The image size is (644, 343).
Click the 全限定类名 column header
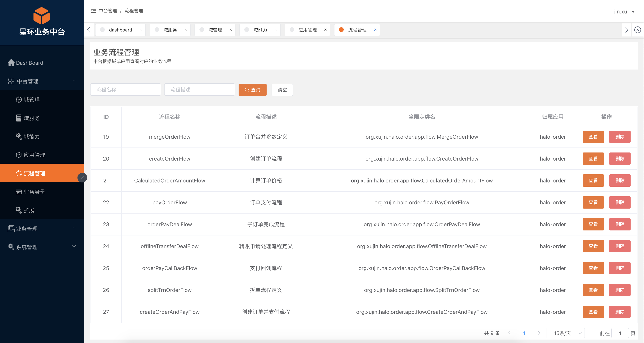tap(422, 117)
